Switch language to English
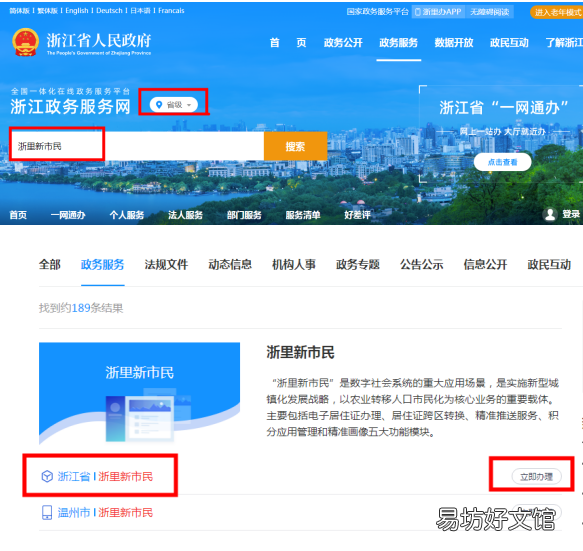This screenshot has width=583, height=551. pos(77,11)
